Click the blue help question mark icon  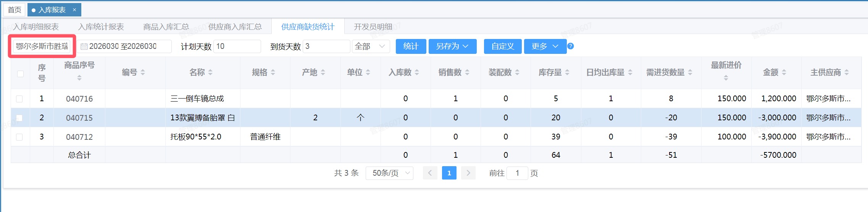point(570,46)
